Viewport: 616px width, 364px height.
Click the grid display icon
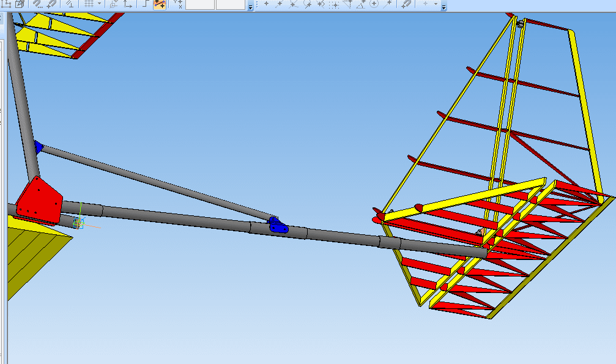pos(89,4)
